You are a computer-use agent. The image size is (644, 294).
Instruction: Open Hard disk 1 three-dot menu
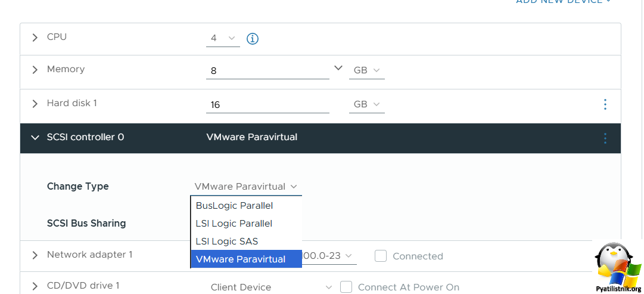(x=605, y=104)
